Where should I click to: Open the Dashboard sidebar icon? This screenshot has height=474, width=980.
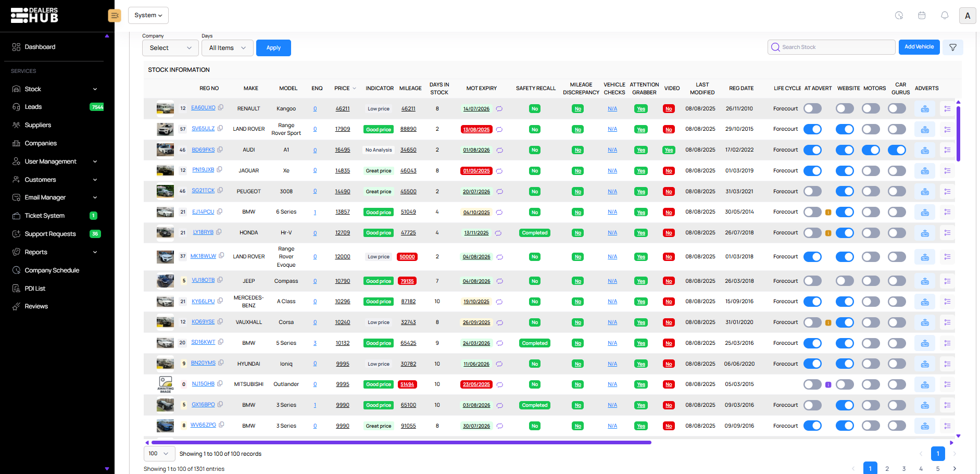tap(16, 47)
